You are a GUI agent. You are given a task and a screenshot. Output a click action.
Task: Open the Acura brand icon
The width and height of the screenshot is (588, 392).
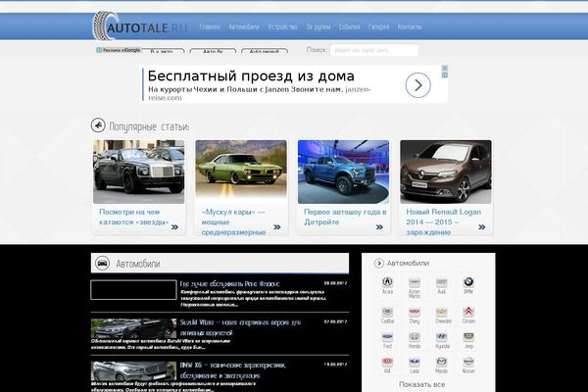[388, 284]
